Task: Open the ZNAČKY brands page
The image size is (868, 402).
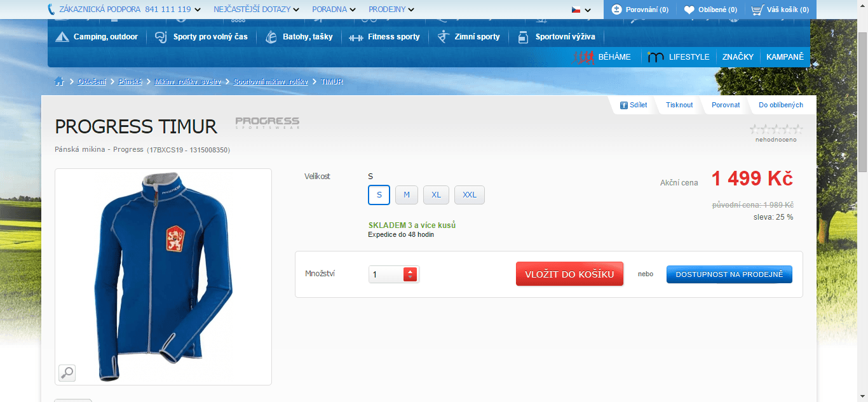Action: click(x=738, y=57)
